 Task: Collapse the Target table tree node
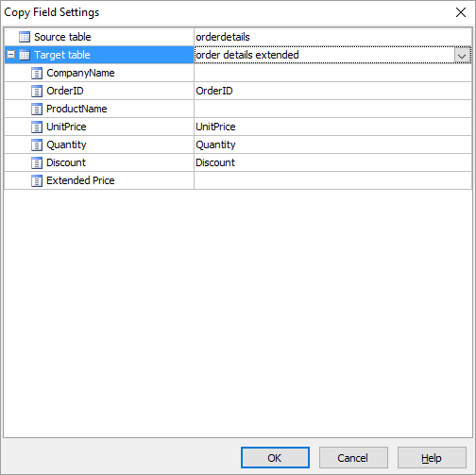point(10,55)
